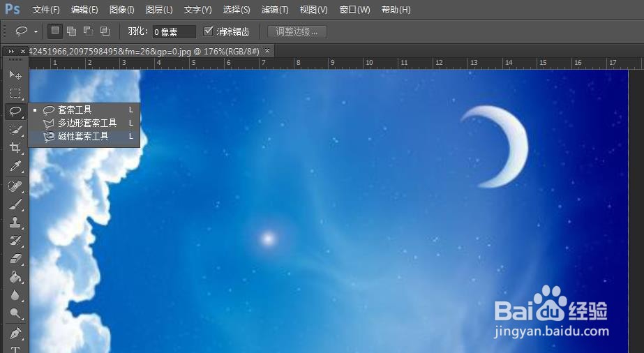Viewport: 644px width, 353px height.
Task: Open the 图像(I) menu
Action: click(x=122, y=10)
